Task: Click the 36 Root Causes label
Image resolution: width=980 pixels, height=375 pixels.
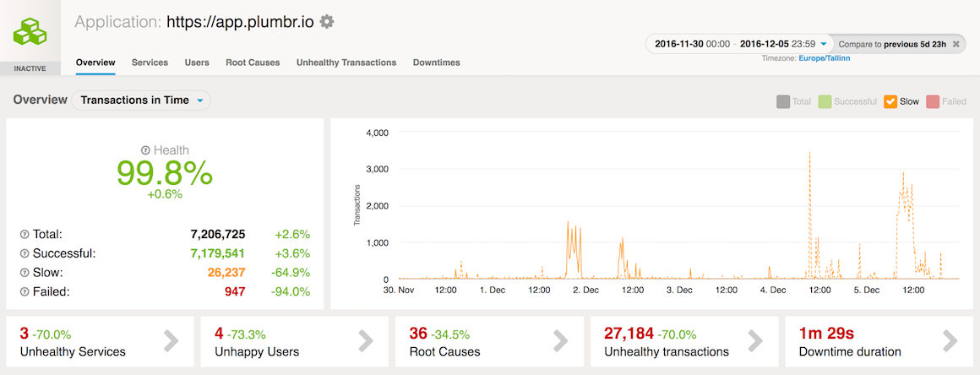Action: coord(445,352)
